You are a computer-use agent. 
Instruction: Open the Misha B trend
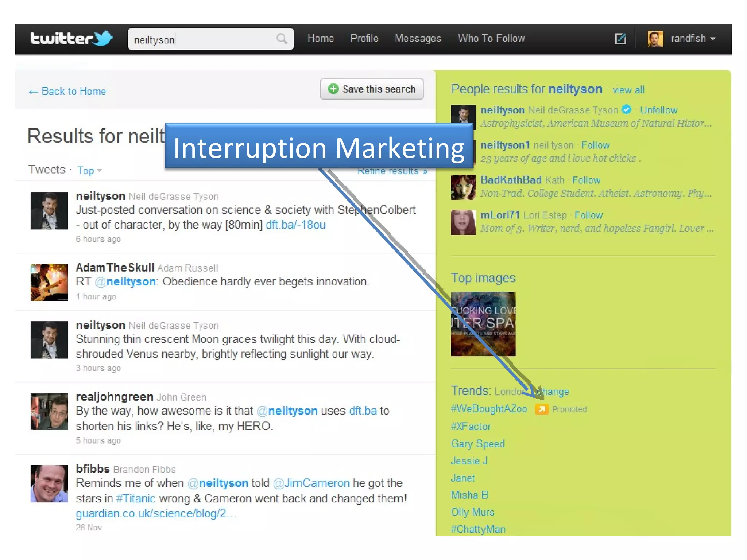click(469, 495)
